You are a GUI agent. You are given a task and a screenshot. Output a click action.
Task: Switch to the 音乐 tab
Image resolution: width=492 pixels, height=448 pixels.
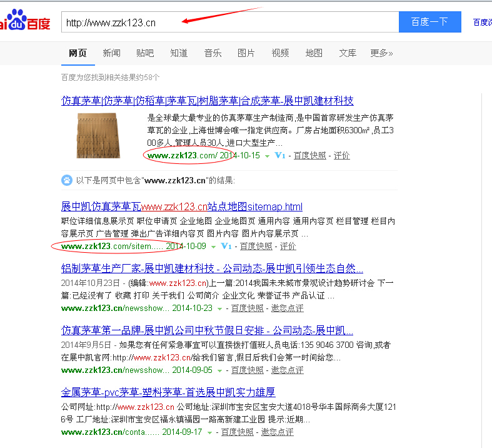[x=213, y=53]
